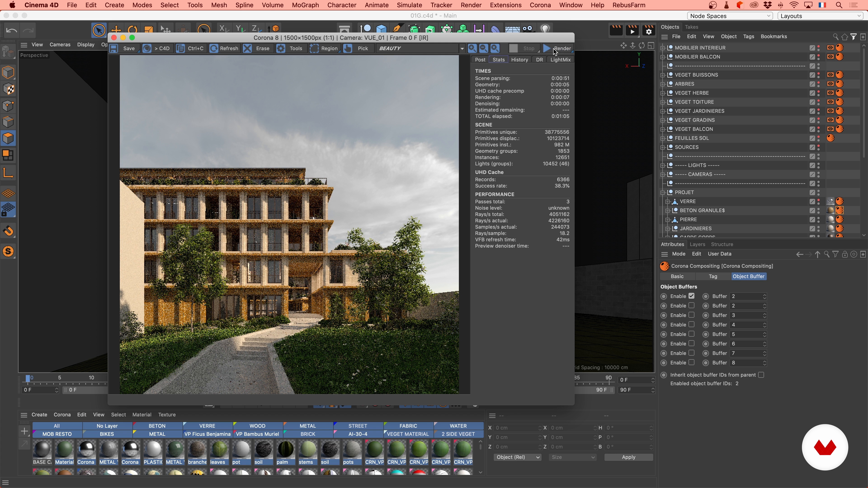Click the Undo arrow icon
868x488 pixels.
click(12, 31)
